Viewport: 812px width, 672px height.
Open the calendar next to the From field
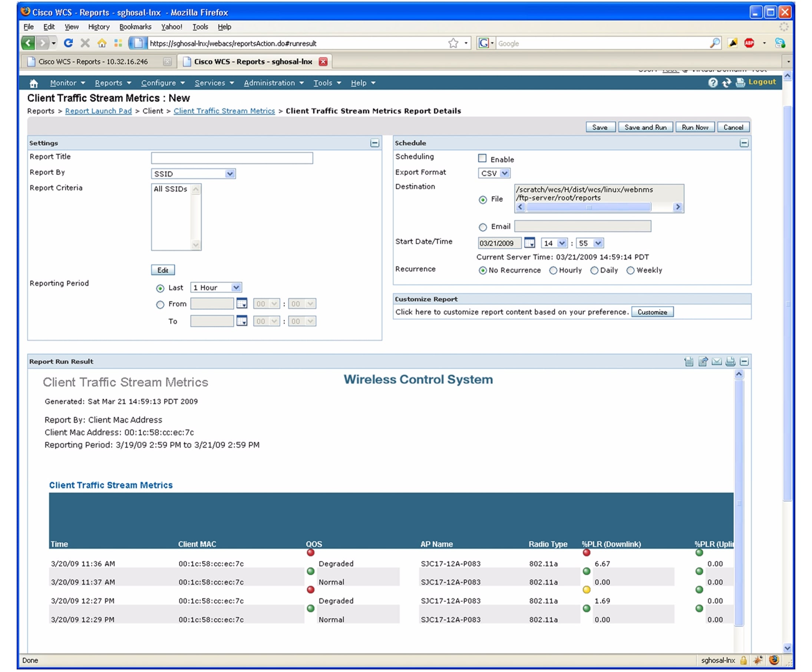point(242,304)
